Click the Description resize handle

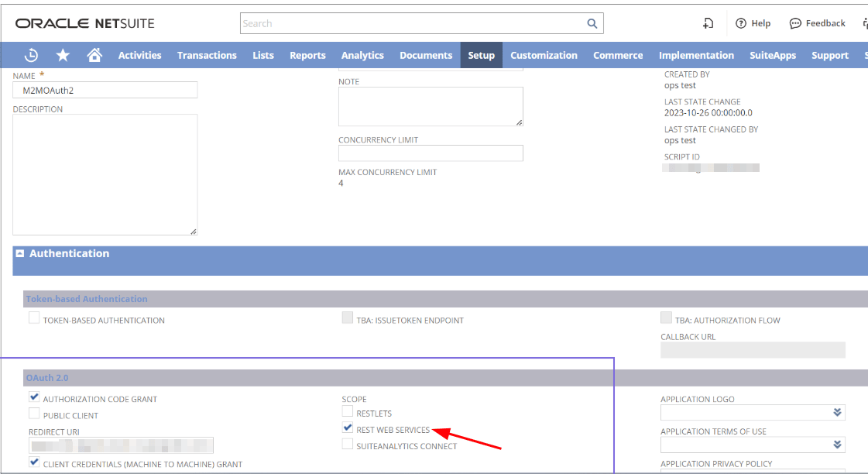tap(194, 232)
